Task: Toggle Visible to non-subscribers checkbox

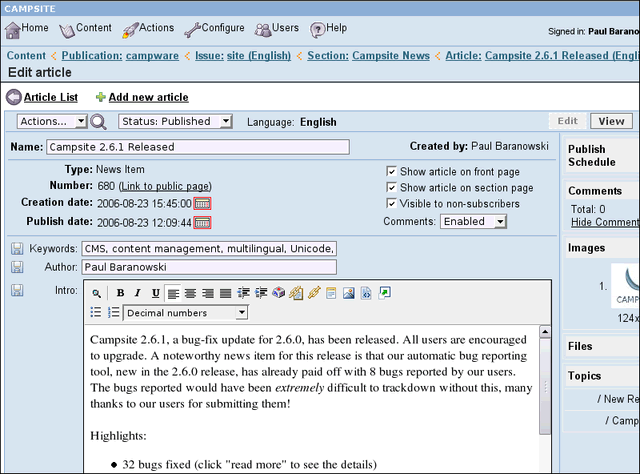Action: pyautogui.click(x=392, y=204)
